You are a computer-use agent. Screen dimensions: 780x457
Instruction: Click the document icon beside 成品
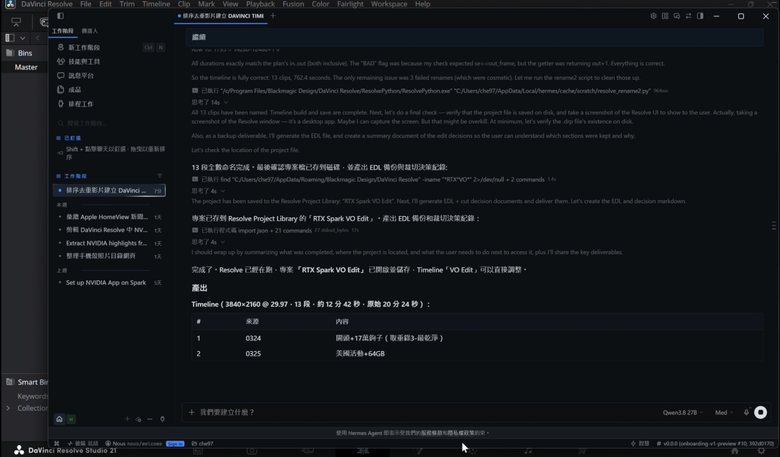(61, 90)
